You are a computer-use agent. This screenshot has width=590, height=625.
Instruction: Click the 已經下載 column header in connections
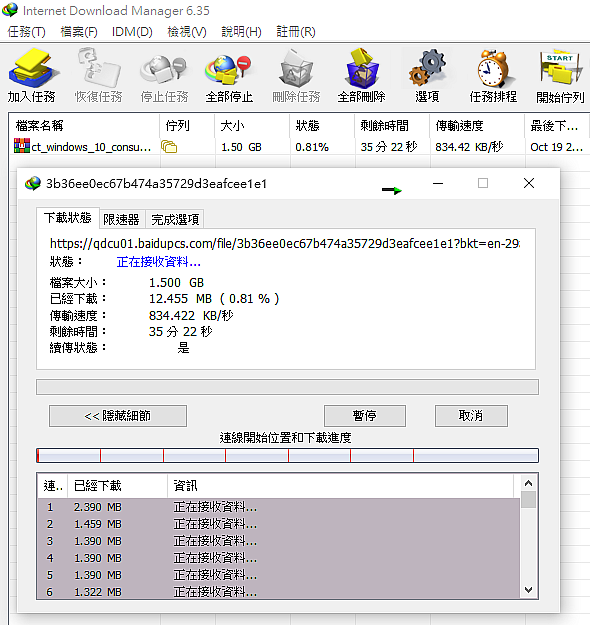coord(118,485)
